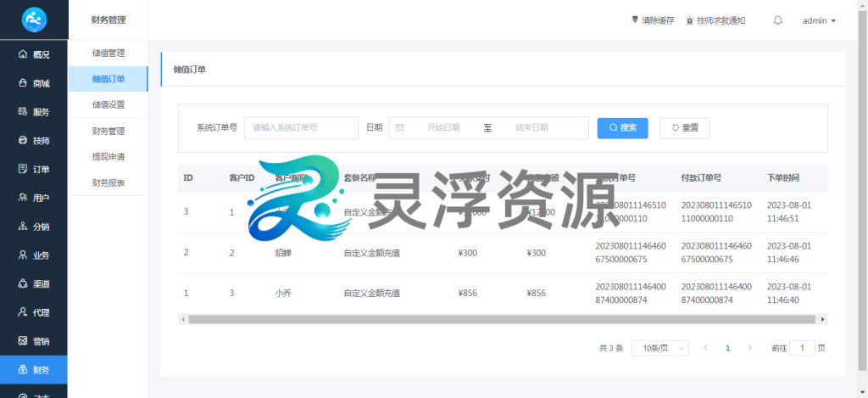868x398 pixels.
Task: Click the 付款订单号 column header
Action: 701,178
